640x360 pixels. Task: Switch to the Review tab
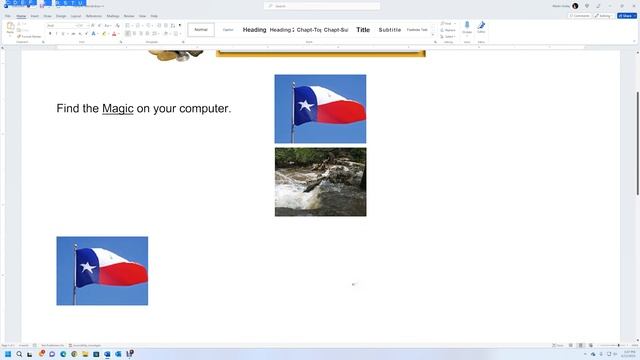pos(129,16)
